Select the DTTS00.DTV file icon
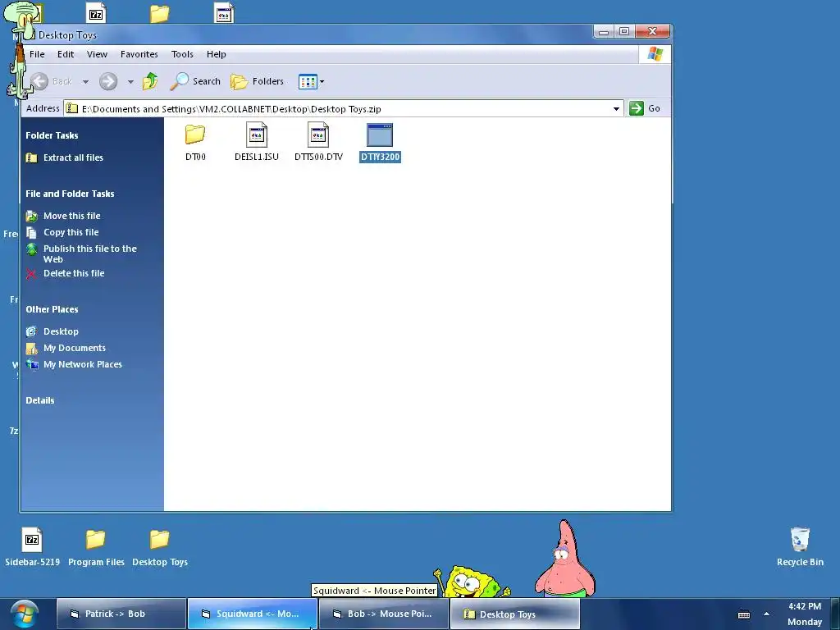Screen dimensions: 840x630 pos(318,135)
